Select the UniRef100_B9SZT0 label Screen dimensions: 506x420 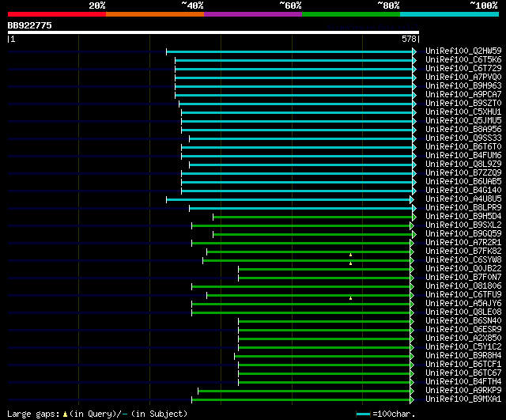[x=463, y=104]
